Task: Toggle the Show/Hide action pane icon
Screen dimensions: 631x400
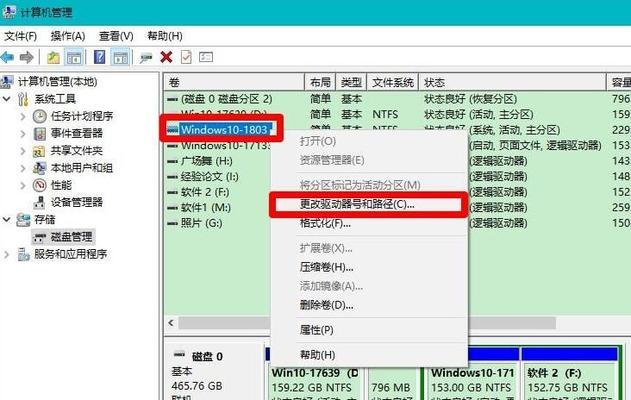Action: coord(120,58)
